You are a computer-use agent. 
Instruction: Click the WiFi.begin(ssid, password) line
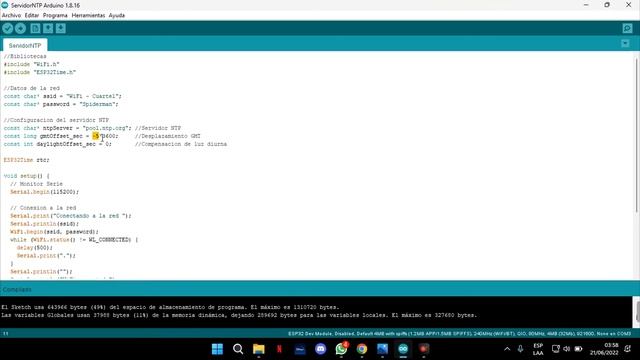[x=54, y=232]
